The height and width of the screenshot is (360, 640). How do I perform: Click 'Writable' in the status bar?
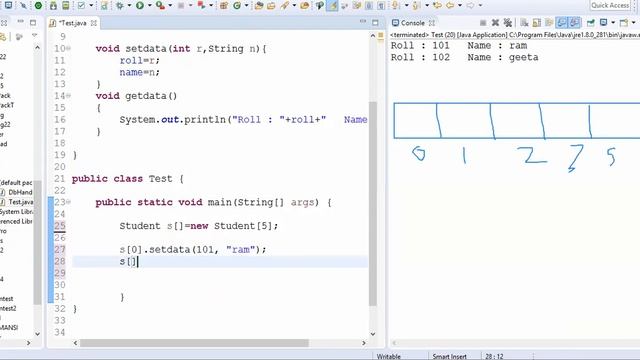coord(389,356)
